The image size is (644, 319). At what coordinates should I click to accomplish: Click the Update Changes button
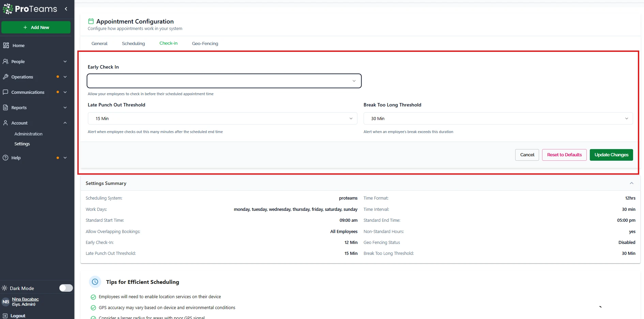click(x=611, y=155)
